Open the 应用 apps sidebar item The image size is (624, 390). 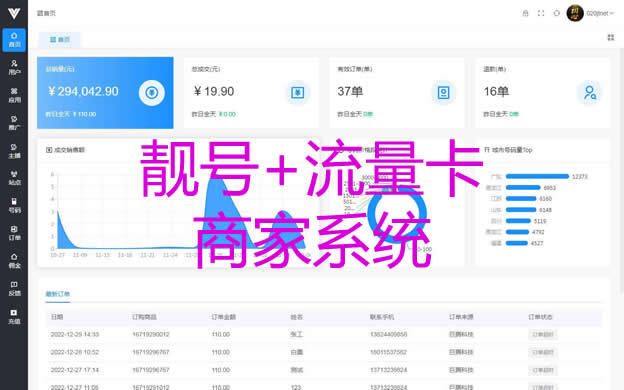[x=14, y=95]
